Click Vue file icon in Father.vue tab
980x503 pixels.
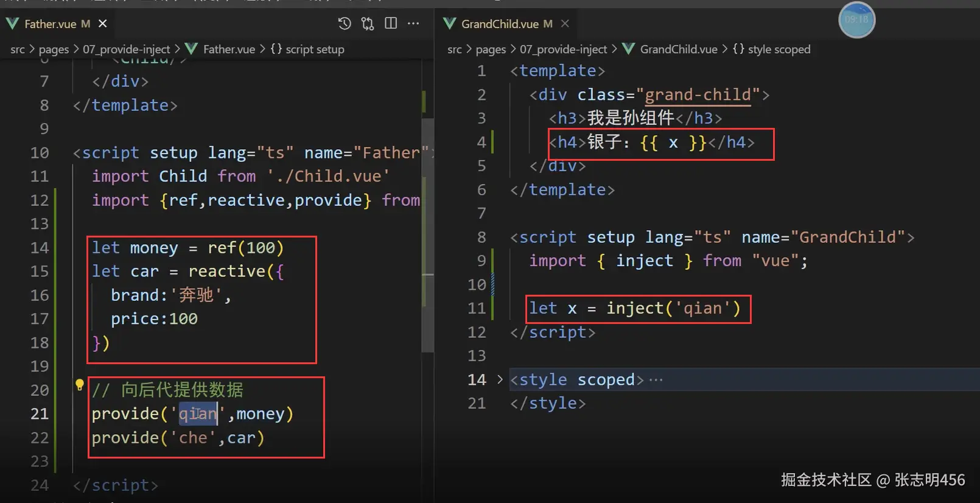12,24
